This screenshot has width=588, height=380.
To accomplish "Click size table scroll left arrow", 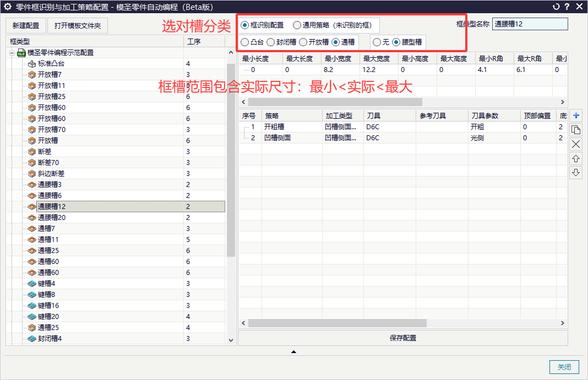I will [x=244, y=102].
